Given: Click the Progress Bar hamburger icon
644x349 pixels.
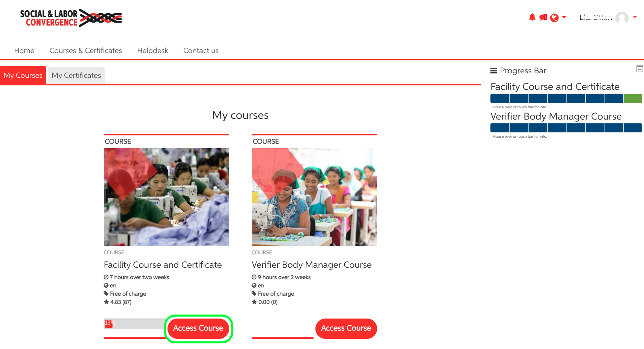Looking at the screenshot, I should click(x=493, y=71).
